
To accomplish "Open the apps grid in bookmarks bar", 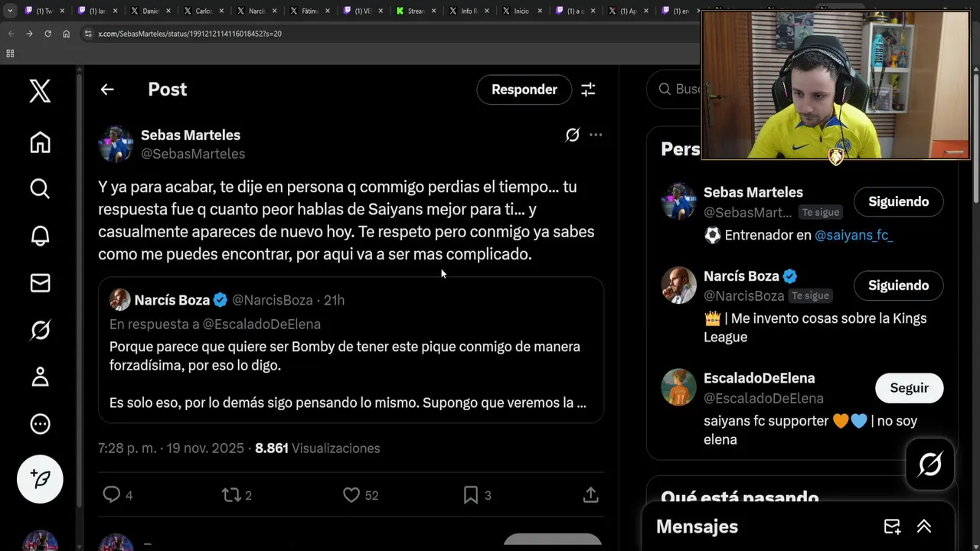I will [10, 54].
